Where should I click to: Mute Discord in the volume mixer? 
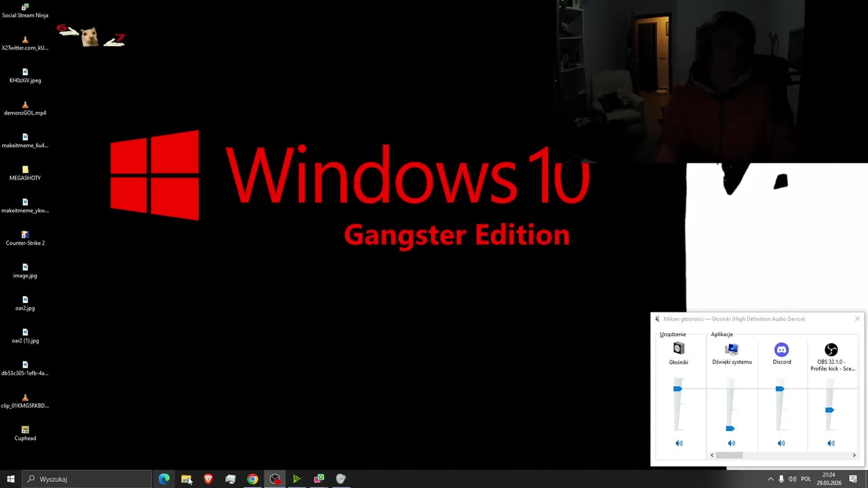pyautogui.click(x=781, y=443)
